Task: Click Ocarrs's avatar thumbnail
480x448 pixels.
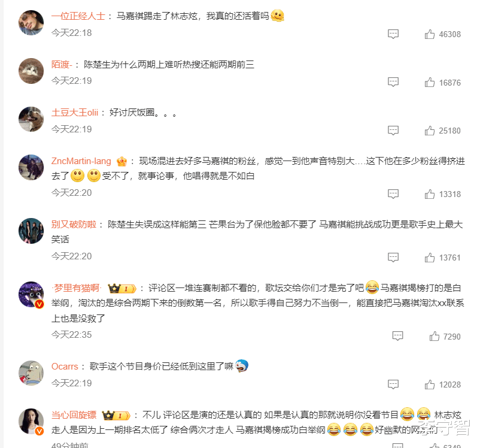Action: (x=31, y=373)
